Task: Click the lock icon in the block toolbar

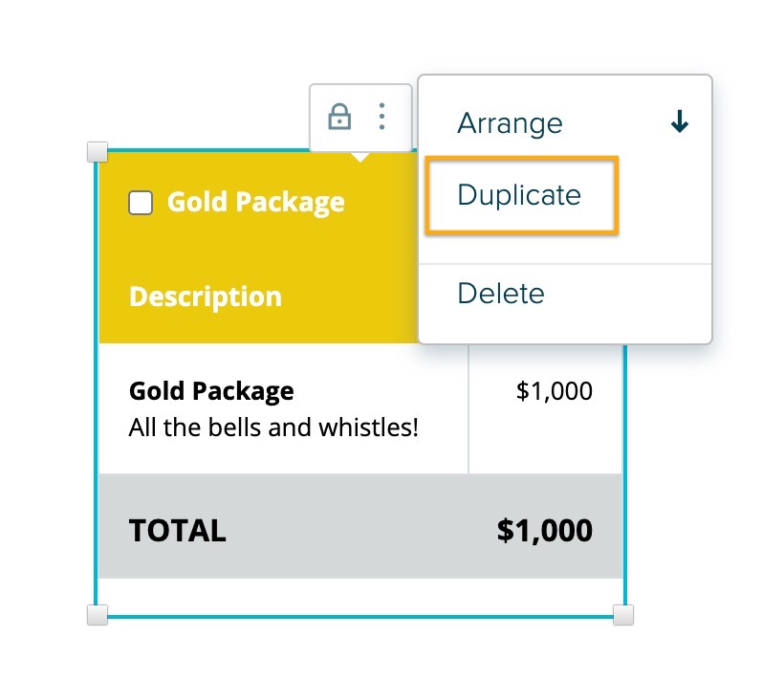Action: pyautogui.click(x=339, y=117)
